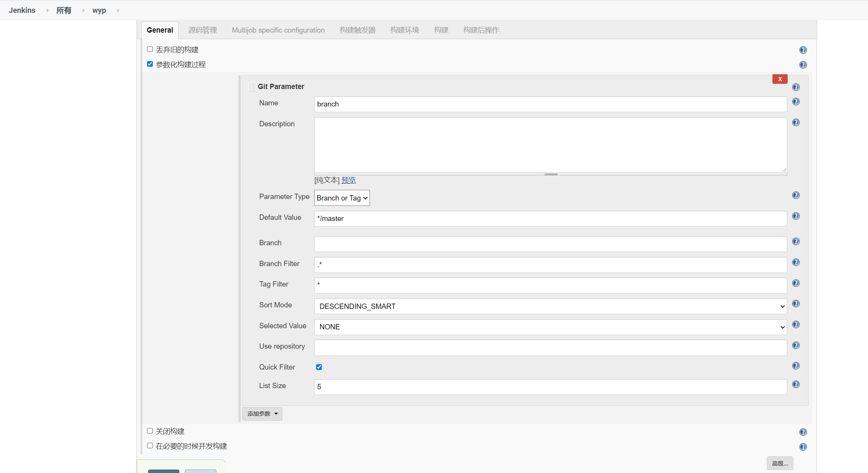Open help for the Quick Filter option
This screenshot has width=868, height=473.
click(796, 366)
